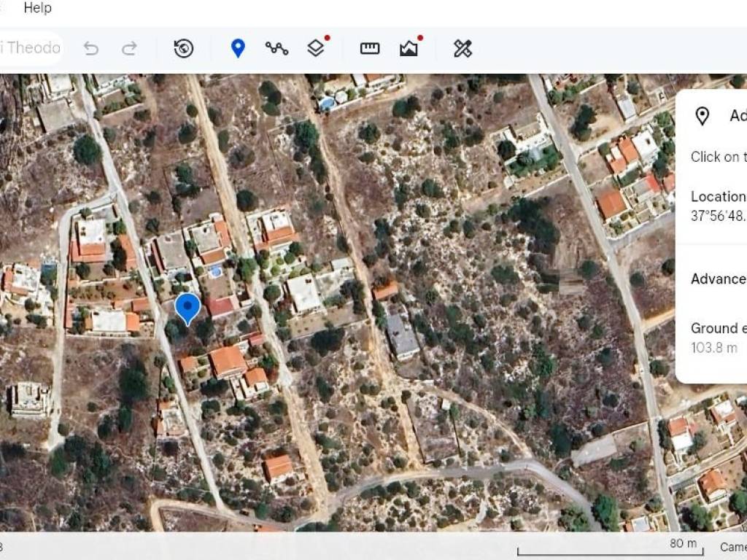Viewport: 747px width, 560px height.
Task: Open the map layers icon
Action: pos(316,48)
